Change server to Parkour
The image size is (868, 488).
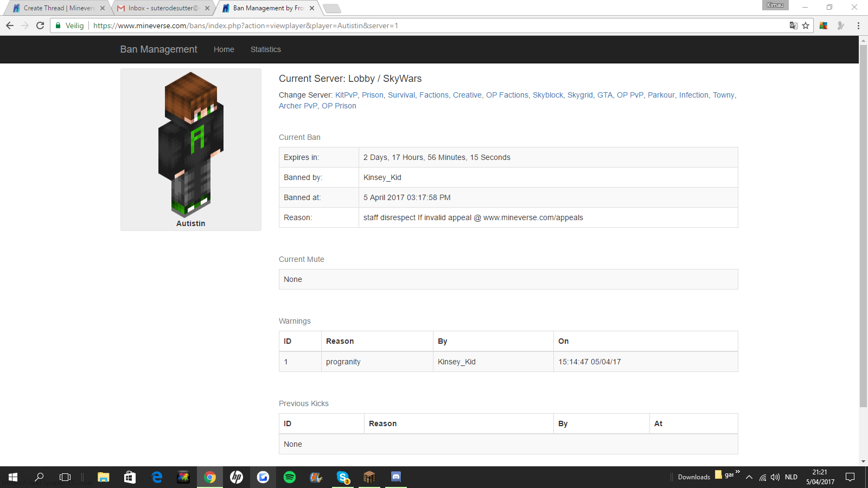coord(661,95)
